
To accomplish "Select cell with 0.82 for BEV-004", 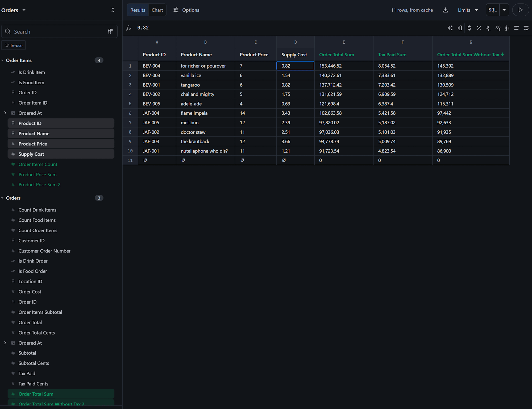I will coord(295,66).
